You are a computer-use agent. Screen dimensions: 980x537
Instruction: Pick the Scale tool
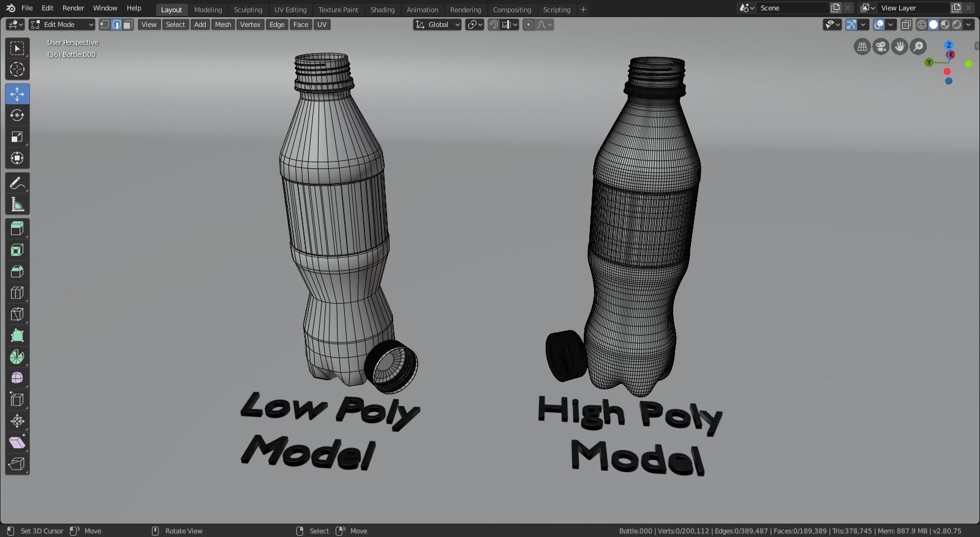click(x=17, y=137)
